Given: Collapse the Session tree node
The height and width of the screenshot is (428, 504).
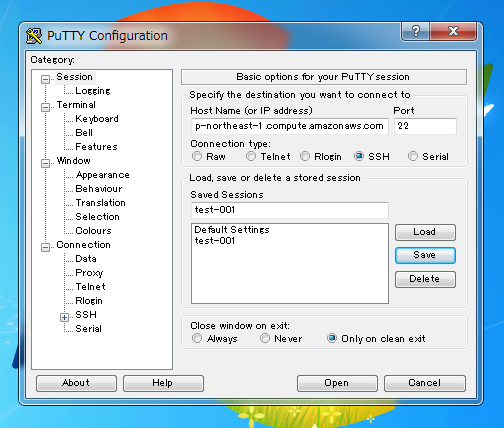Looking at the screenshot, I should 45,79.
